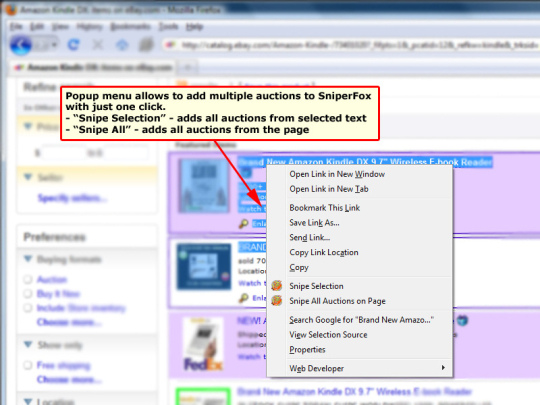Click the Specify sellers... link
Screen dimensions: 540x405
tap(72, 198)
